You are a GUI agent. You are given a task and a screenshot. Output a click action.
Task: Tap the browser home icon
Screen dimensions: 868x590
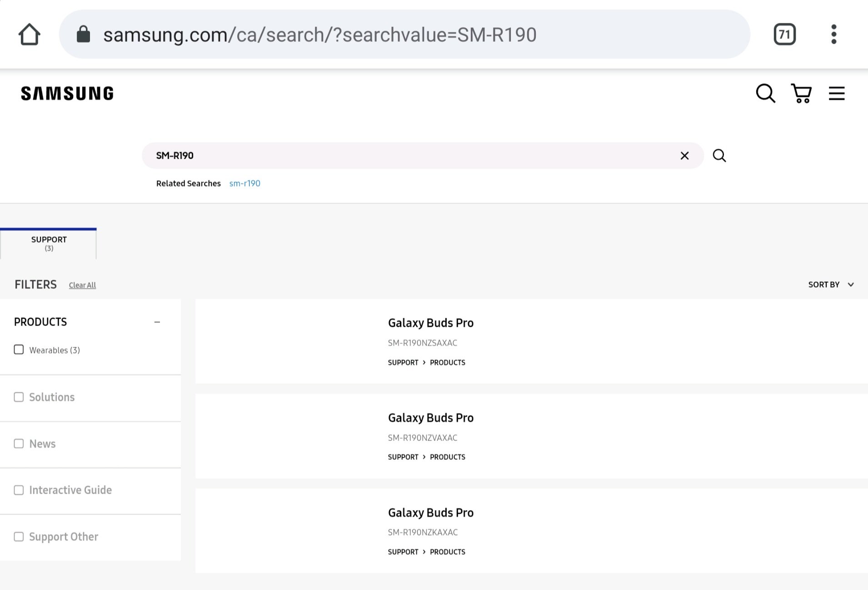30,35
